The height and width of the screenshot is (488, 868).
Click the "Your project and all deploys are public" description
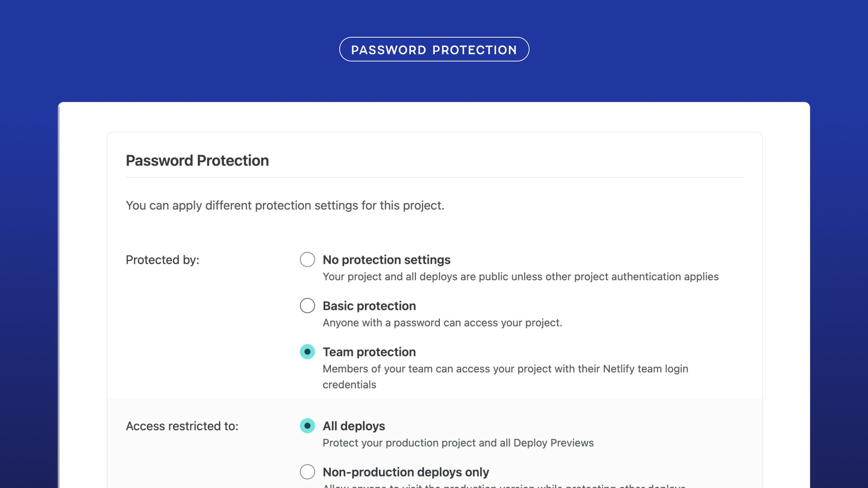click(x=520, y=277)
